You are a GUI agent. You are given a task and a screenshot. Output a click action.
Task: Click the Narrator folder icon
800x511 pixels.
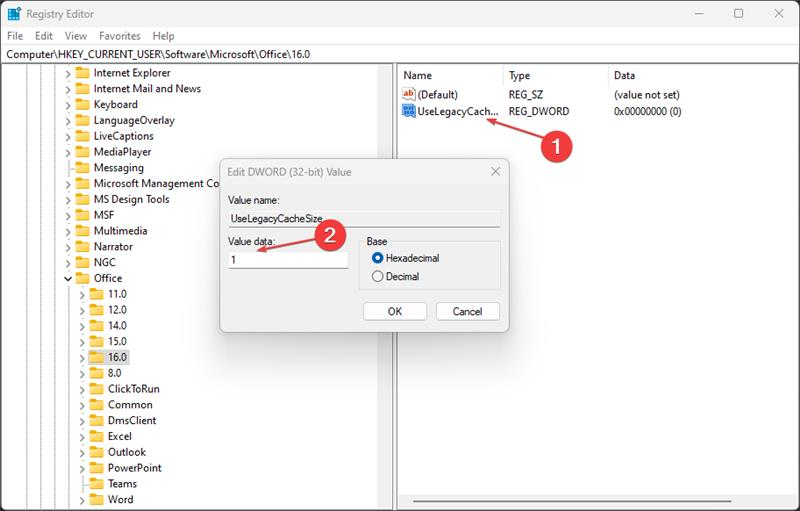point(82,247)
